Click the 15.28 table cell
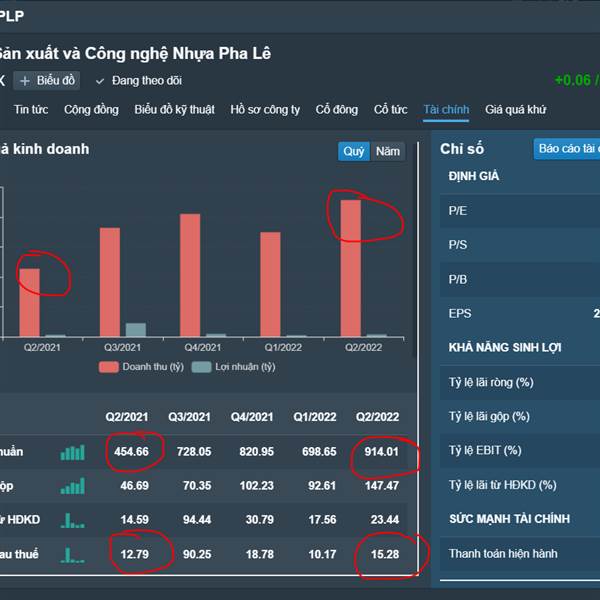Viewport: 600px width, 600px height. (385, 554)
